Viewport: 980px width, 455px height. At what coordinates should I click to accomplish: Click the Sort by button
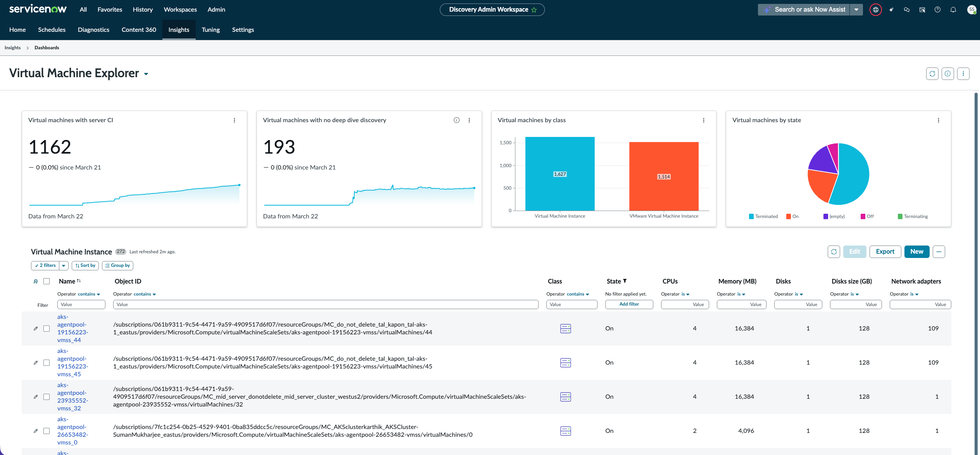(x=85, y=266)
